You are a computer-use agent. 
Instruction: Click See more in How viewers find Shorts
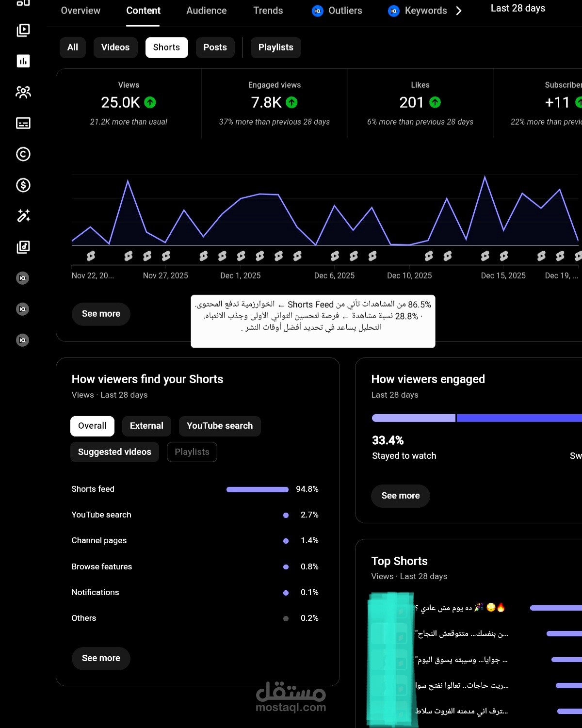click(x=101, y=658)
